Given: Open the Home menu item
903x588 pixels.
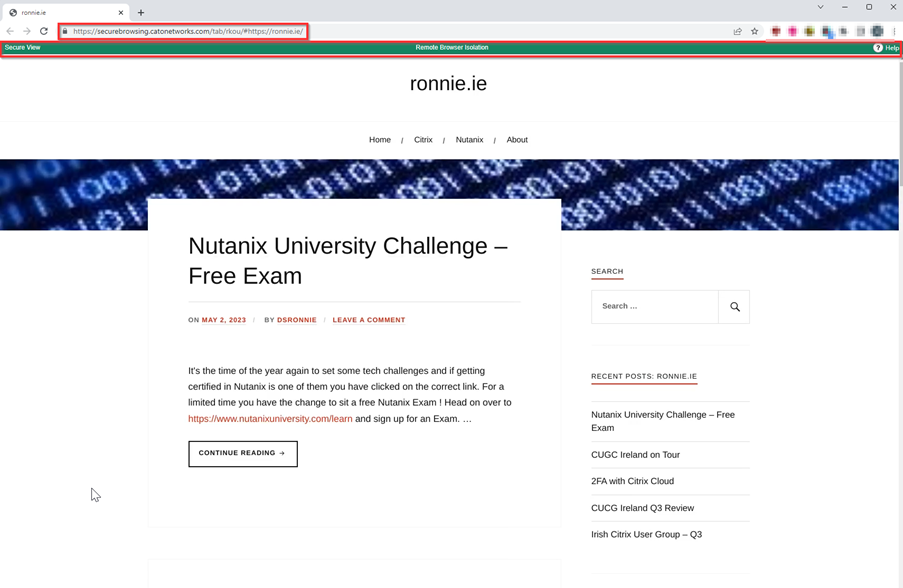Looking at the screenshot, I should [380, 140].
